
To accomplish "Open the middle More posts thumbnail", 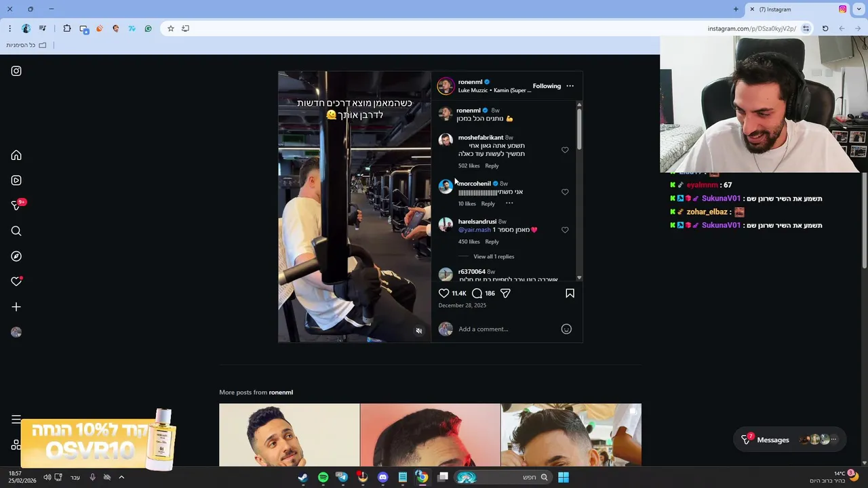I will (x=430, y=435).
